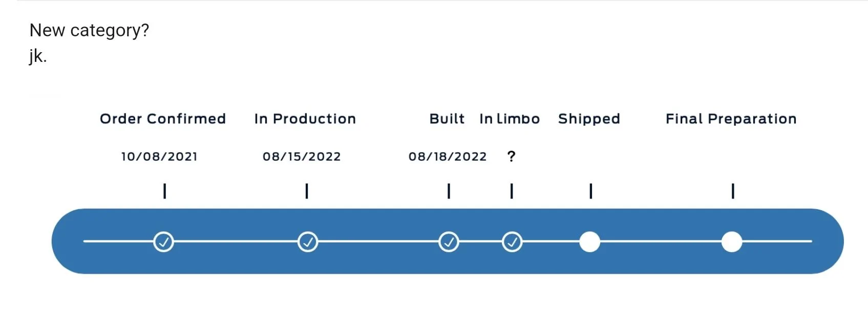This screenshot has width=868, height=313.
Task: Click the Final Preparation stage label
Action: click(x=731, y=119)
